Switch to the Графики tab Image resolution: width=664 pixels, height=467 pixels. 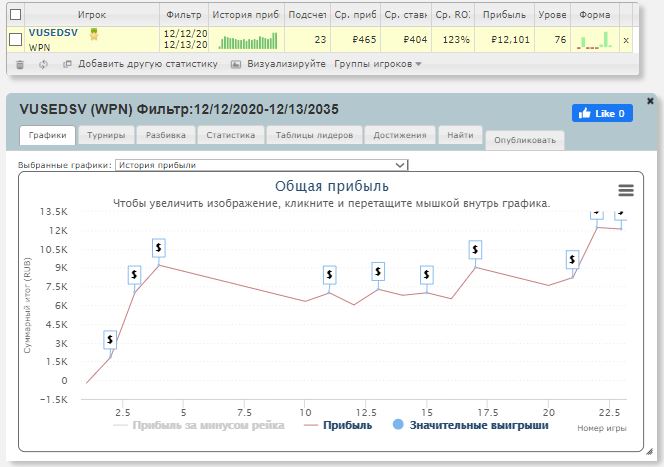tap(47, 135)
